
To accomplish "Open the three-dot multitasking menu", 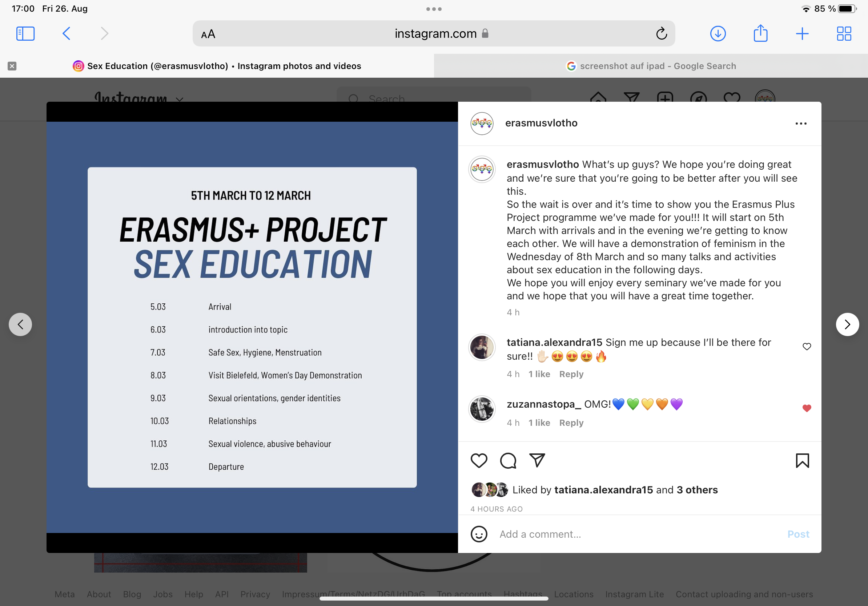I will coord(434,9).
